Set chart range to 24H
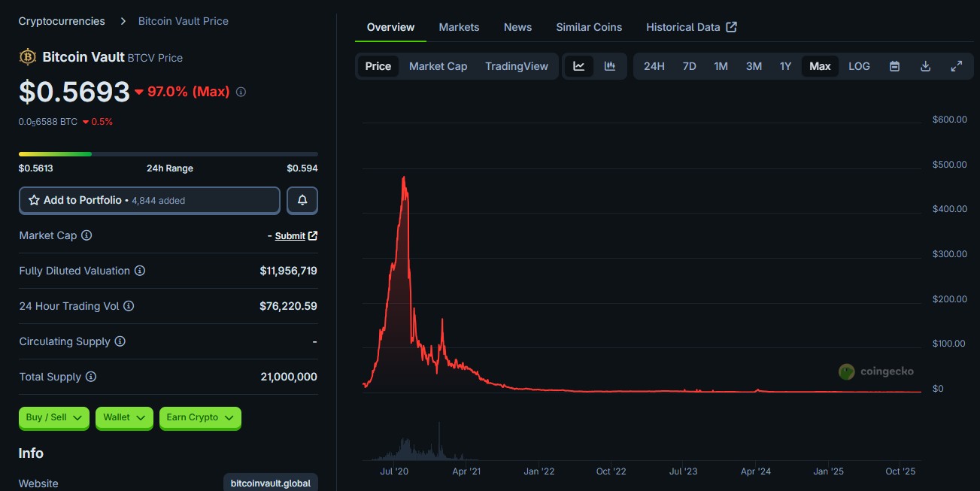Screen dimensions: 980x491 (x=654, y=66)
